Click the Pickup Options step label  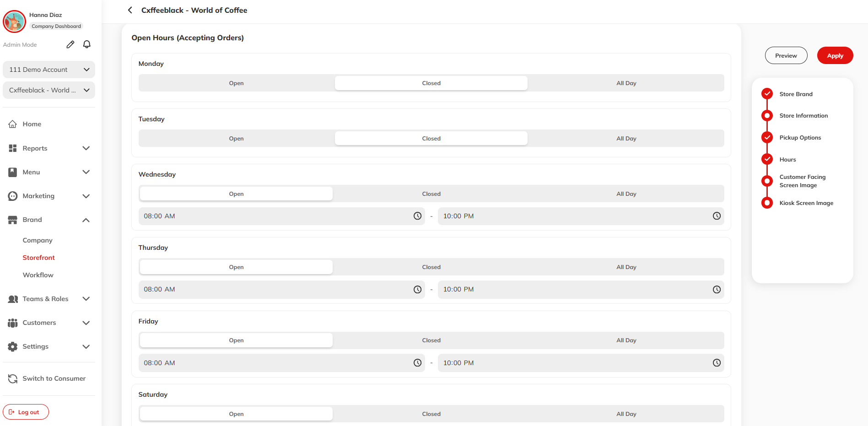pyautogui.click(x=800, y=138)
